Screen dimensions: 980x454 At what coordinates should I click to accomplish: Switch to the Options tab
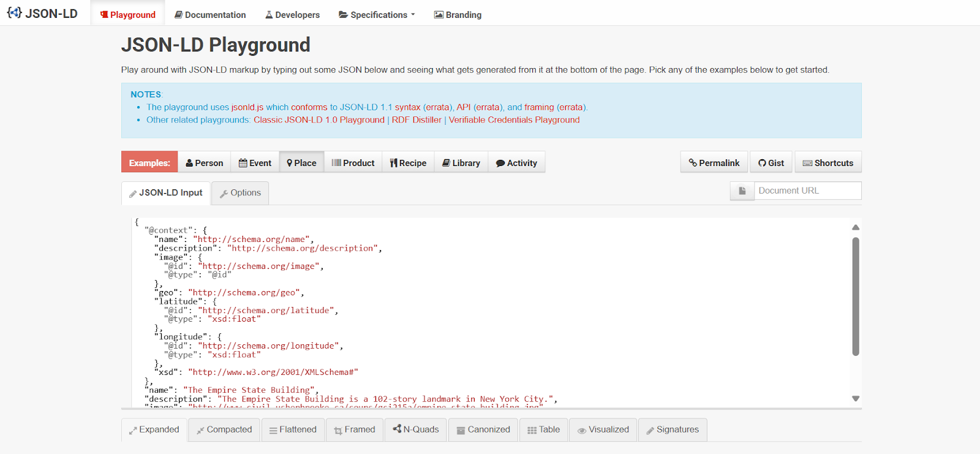240,193
